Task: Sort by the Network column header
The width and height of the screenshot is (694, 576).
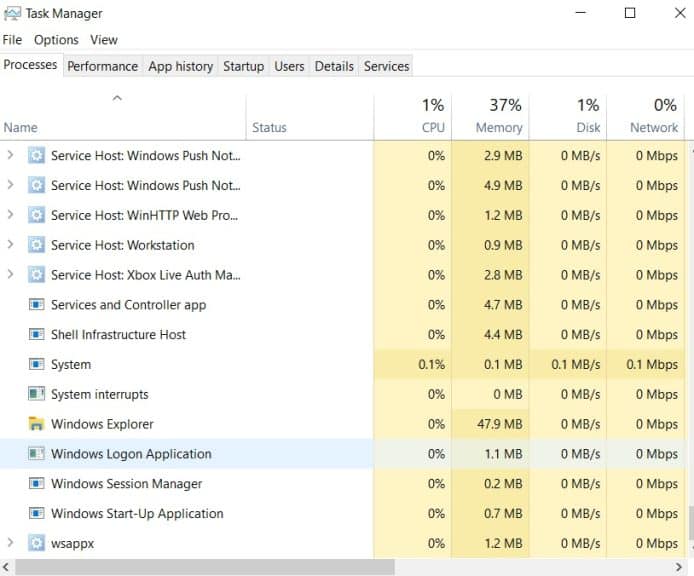Action: (646, 117)
